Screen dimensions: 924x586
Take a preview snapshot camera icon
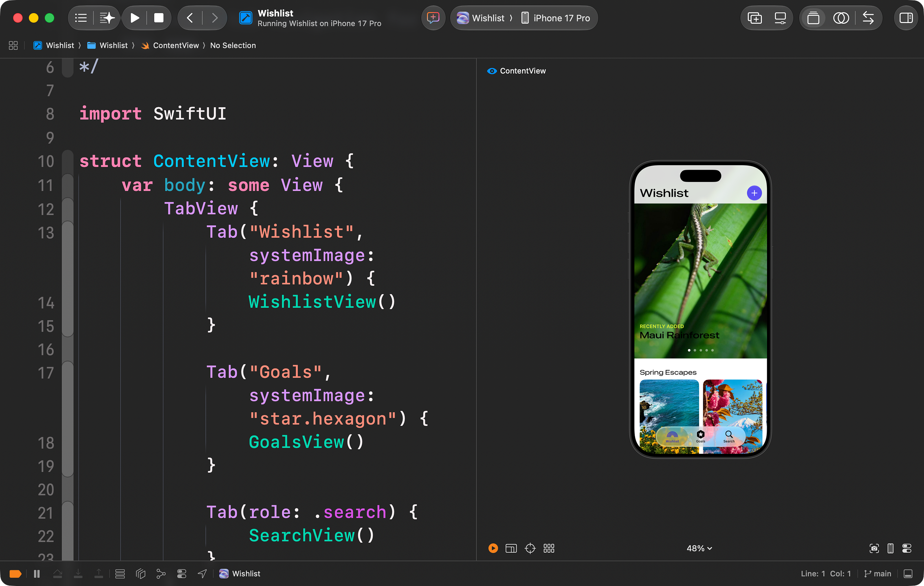[874, 548]
